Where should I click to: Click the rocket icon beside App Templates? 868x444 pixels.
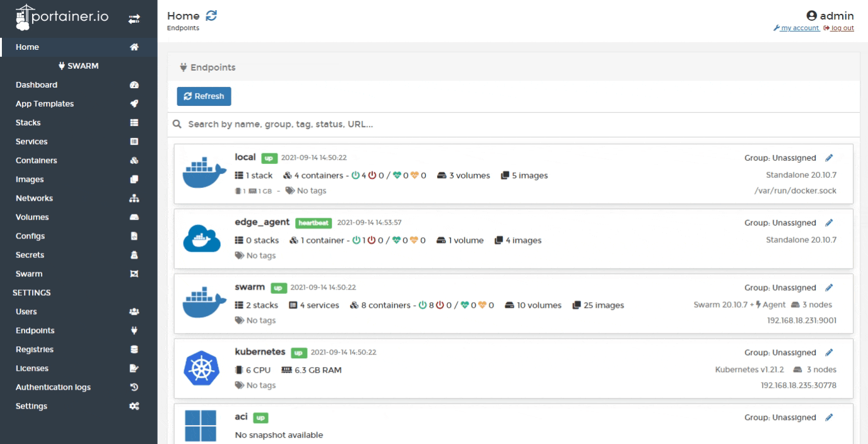click(x=134, y=104)
